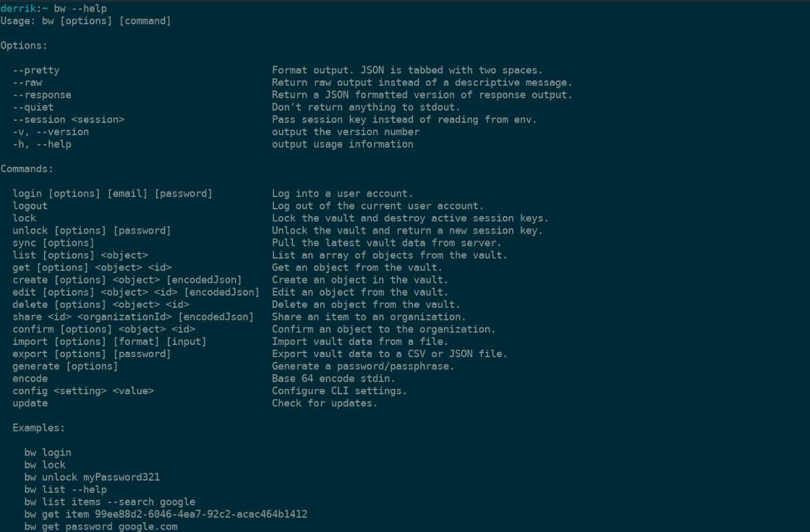Click the 'bw get password google.com' example
The image size is (810, 532).
[x=101, y=527]
